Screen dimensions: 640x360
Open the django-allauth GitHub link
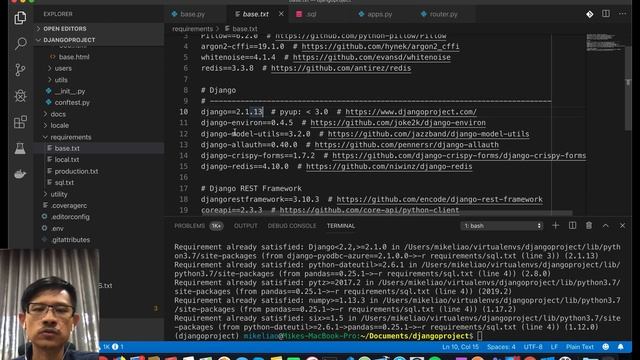(x=407, y=145)
